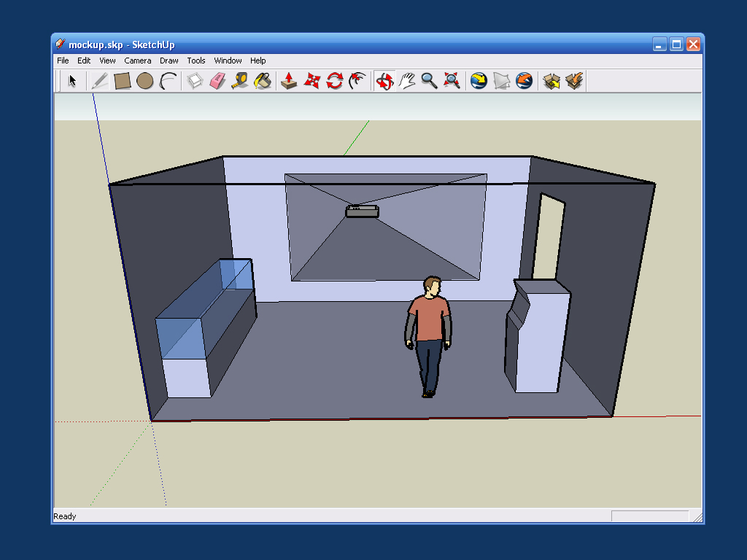Activate the Line pencil tool
Viewport: 747px width, 560px height.
98,81
